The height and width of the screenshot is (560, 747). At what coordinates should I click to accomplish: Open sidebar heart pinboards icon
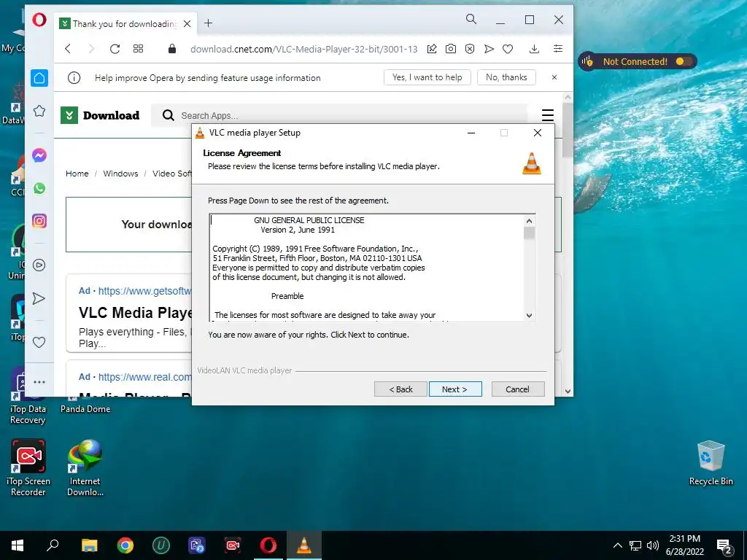pos(39,343)
